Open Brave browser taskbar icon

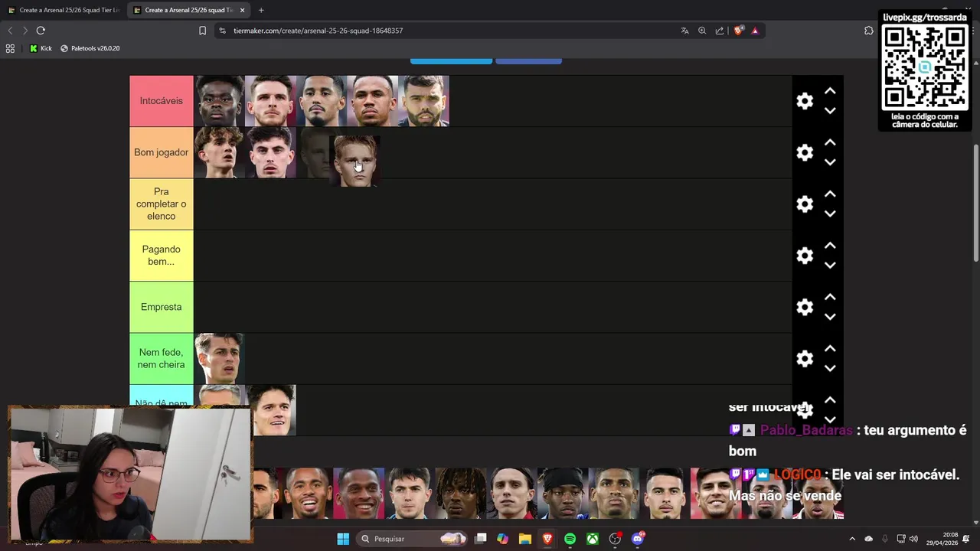click(x=547, y=539)
